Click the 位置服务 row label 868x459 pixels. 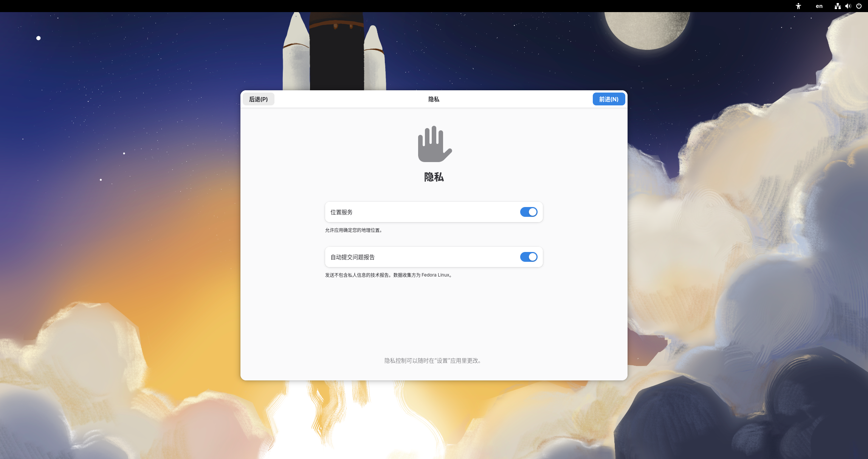point(341,212)
